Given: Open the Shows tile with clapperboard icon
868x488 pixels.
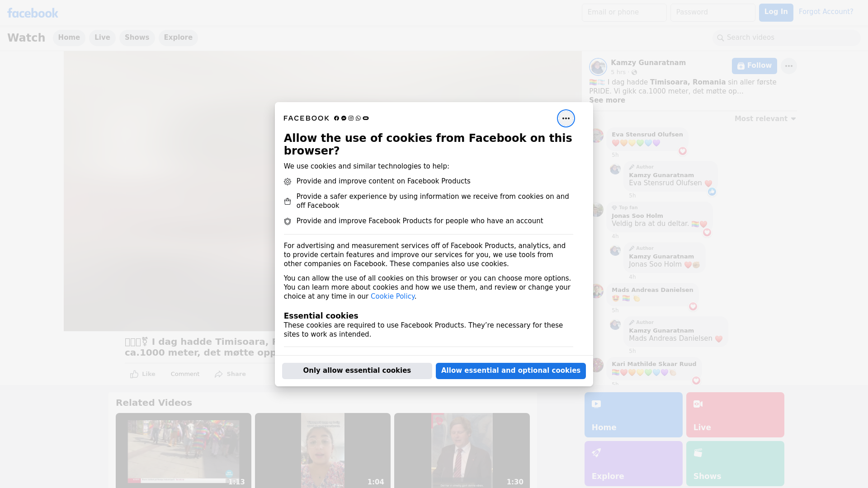Looking at the screenshot, I should click(735, 464).
